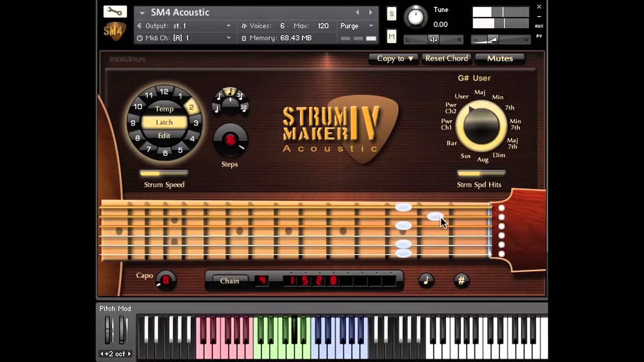Select pattern 3 on the wheel
The height and width of the screenshot is (362, 644).
(x=196, y=123)
